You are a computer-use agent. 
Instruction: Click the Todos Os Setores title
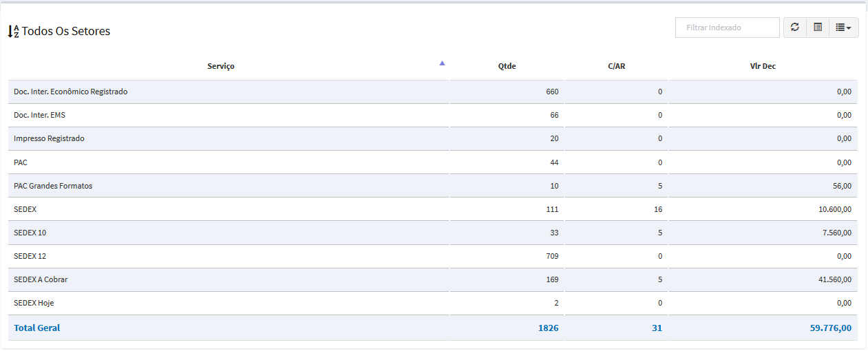pyautogui.click(x=66, y=31)
